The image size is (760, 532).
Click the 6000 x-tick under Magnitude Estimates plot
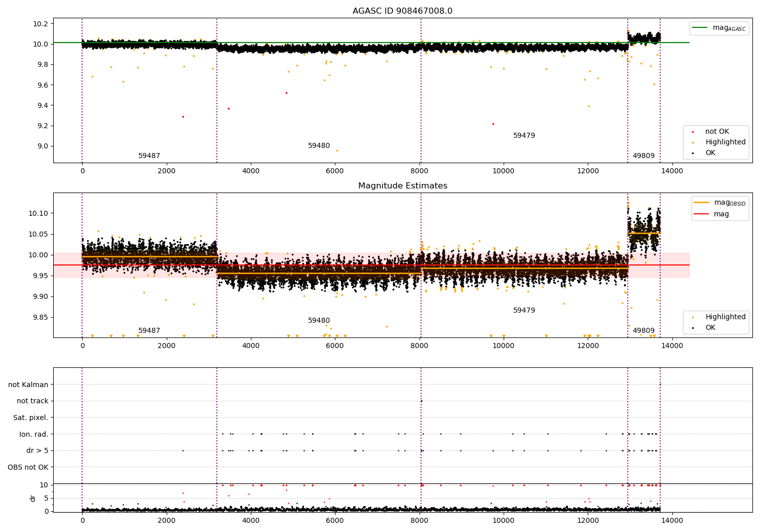(335, 346)
